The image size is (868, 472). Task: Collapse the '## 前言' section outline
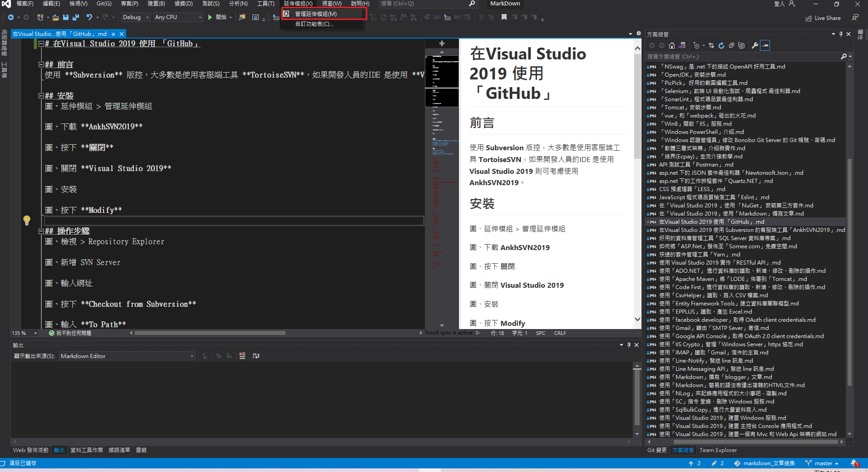pyautogui.click(x=41, y=64)
